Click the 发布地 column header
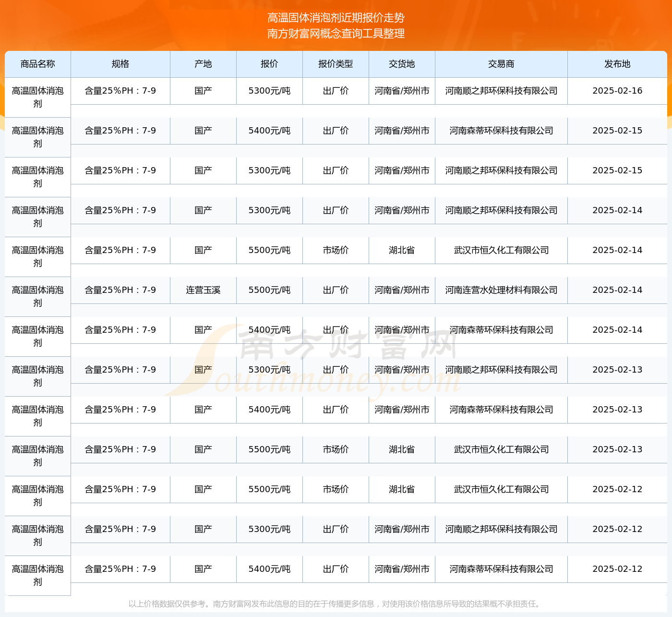 pos(617,64)
